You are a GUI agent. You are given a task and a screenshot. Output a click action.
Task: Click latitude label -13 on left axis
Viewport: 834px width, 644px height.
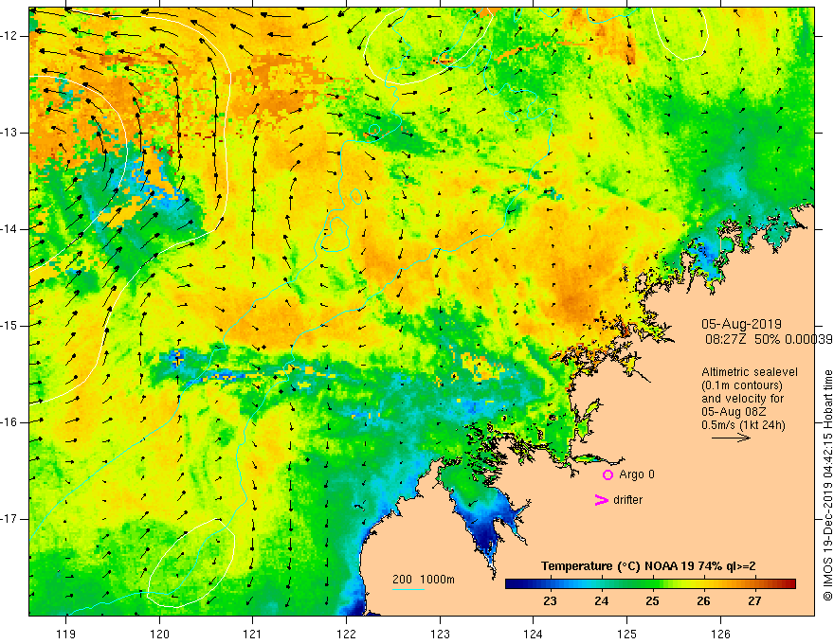click(10, 133)
